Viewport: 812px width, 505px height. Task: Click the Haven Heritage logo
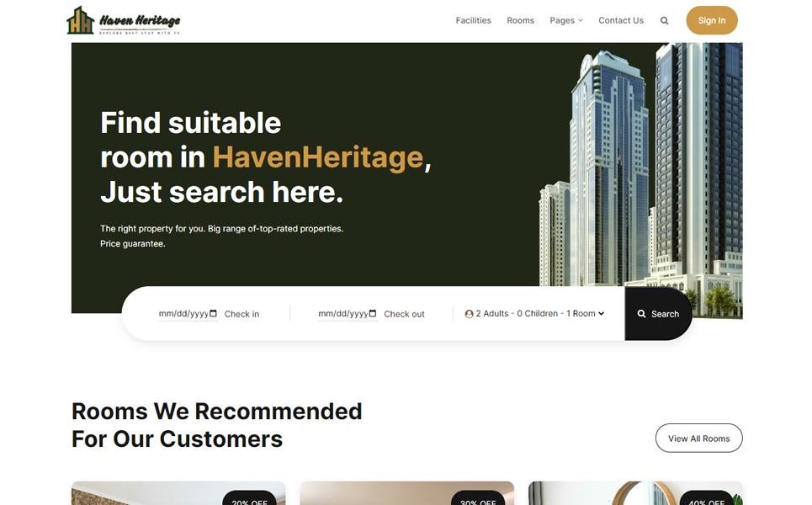(x=124, y=21)
